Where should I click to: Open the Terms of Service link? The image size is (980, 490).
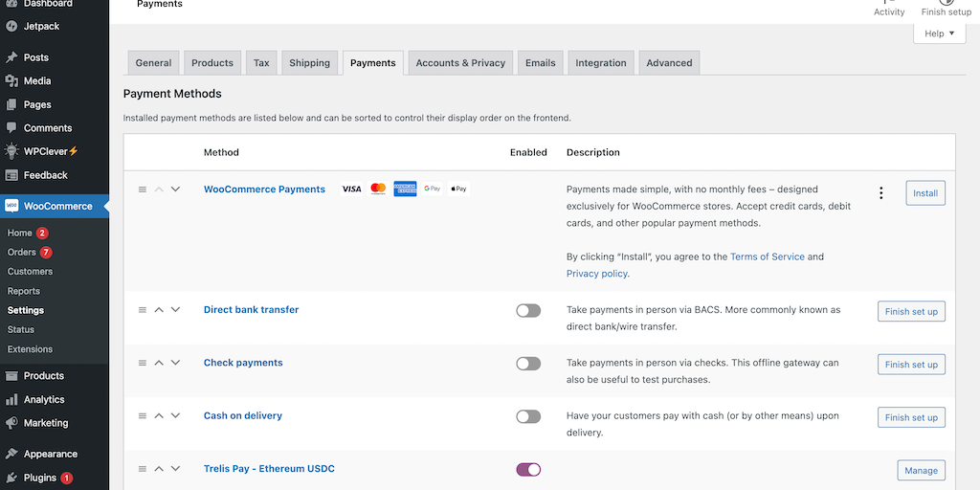(767, 256)
